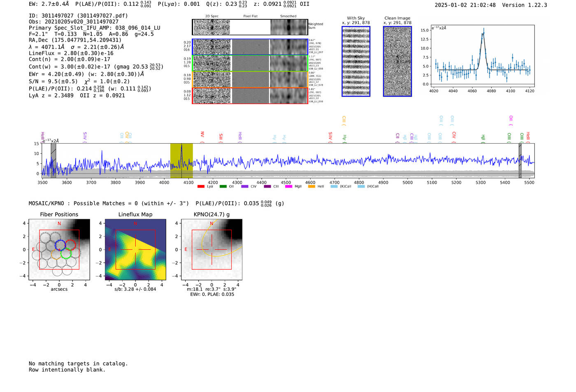The height and width of the screenshot is (392, 576).
Task: Select the orange-bordered fiber 2D spectrum row
Action: click(x=250, y=79)
